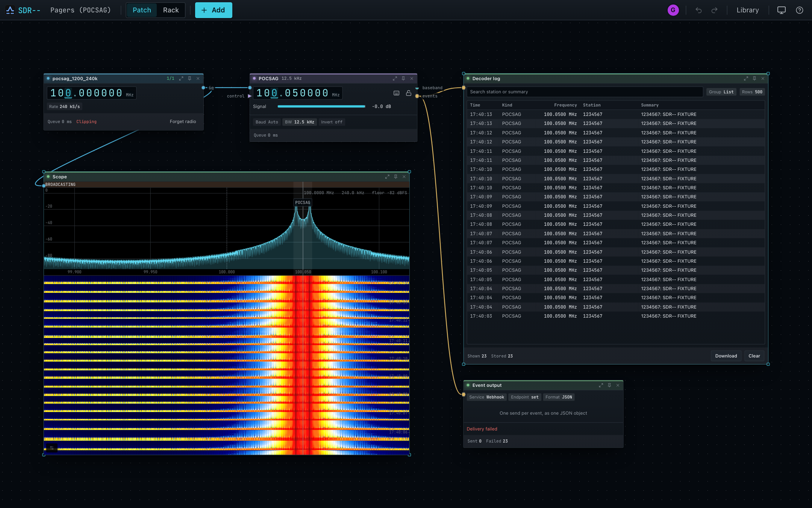Click the 100.000000 MHz source frequency display
The height and width of the screenshot is (508, 812).
(91, 93)
